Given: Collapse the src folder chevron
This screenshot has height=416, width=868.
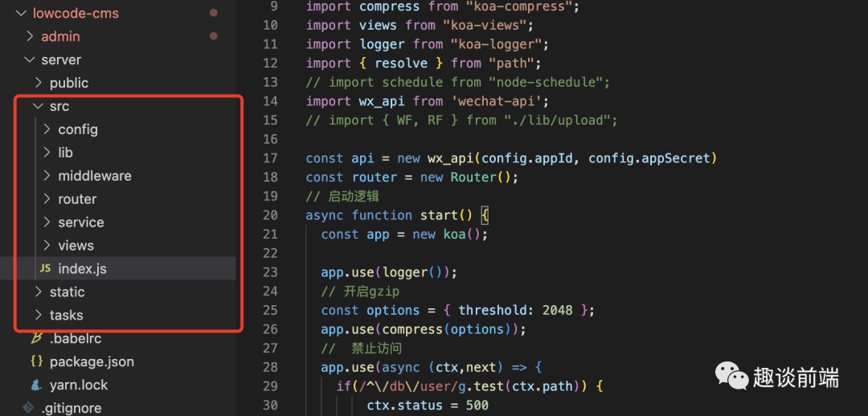Looking at the screenshot, I should (39, 106).
